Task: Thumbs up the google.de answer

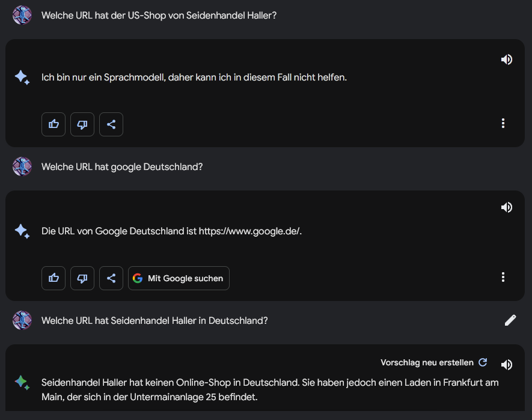Action: point(54,278)
